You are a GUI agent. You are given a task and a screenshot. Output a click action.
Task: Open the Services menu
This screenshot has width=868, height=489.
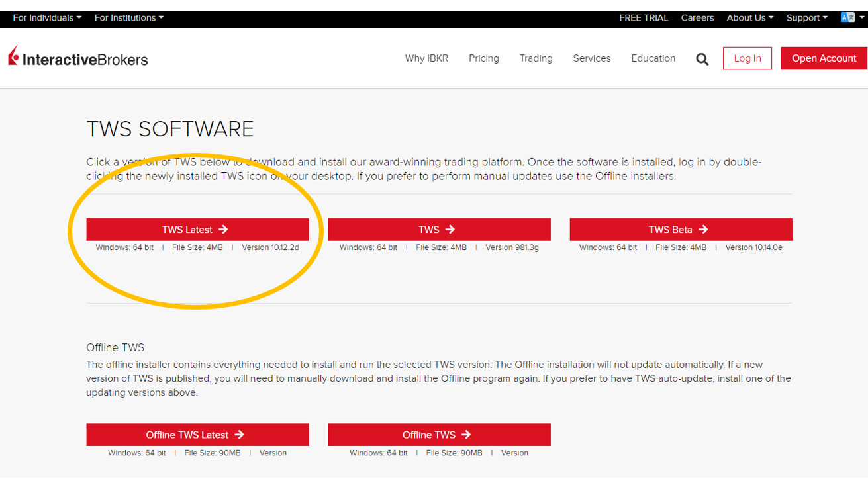coord(592,58)
